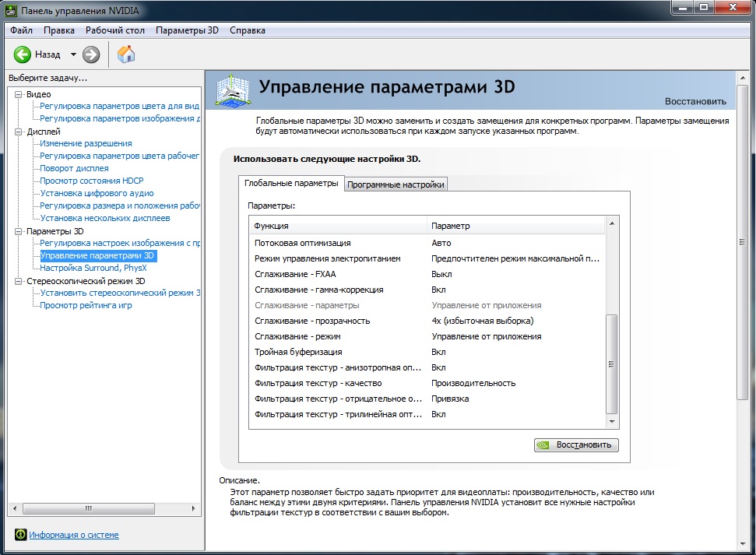Screen dimensions: 756x555
Task: Select Потоковая оптимизация row
Action: click(x=427, y=243)
